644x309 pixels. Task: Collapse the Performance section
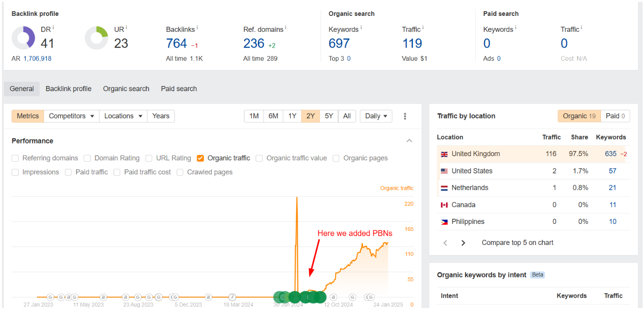409,141
